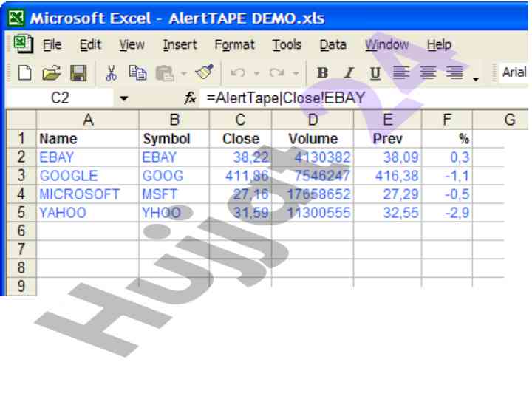Click the New blank workbook icon

[x=25, y=72]
